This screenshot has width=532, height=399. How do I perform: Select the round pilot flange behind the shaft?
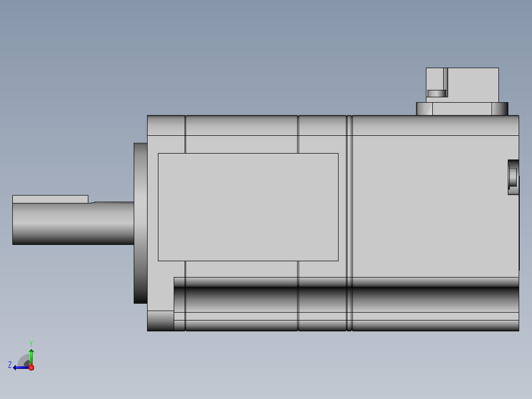[141, 223]
